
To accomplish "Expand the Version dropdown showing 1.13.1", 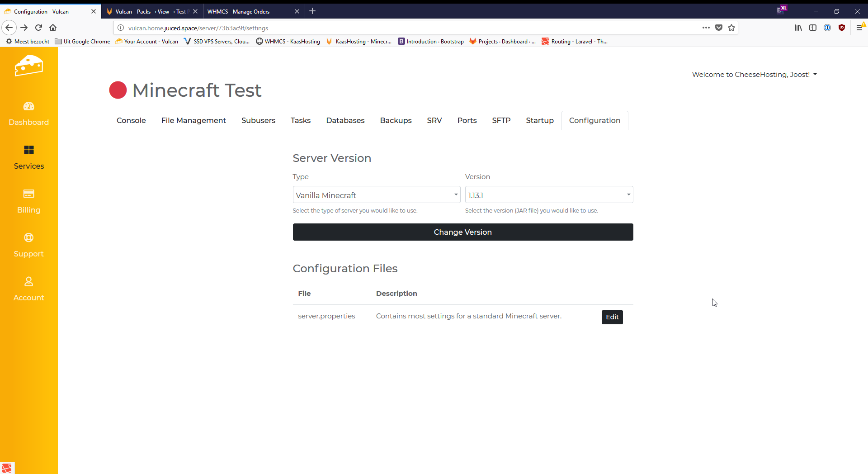I will (x=549, y=195).
